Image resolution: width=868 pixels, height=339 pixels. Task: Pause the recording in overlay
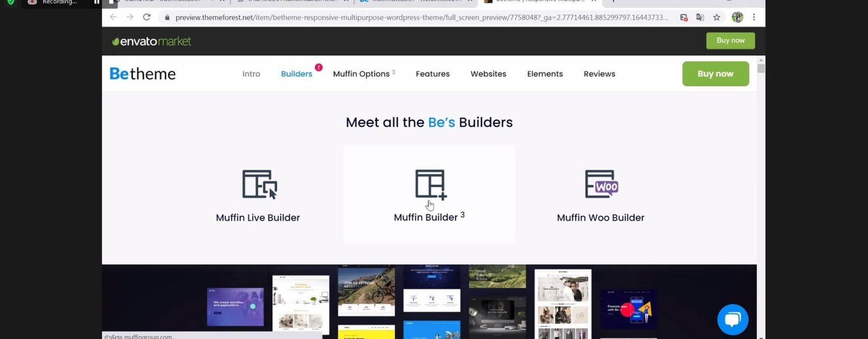[96, 2]
